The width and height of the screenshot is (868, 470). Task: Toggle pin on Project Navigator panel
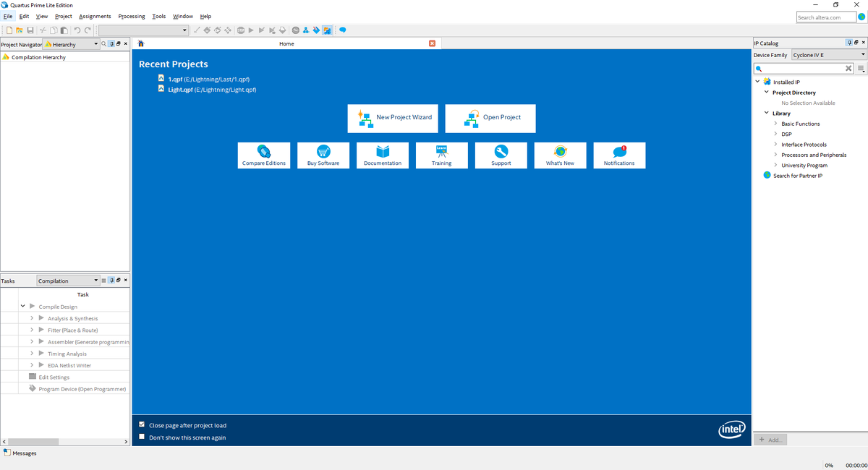point(111,44)
